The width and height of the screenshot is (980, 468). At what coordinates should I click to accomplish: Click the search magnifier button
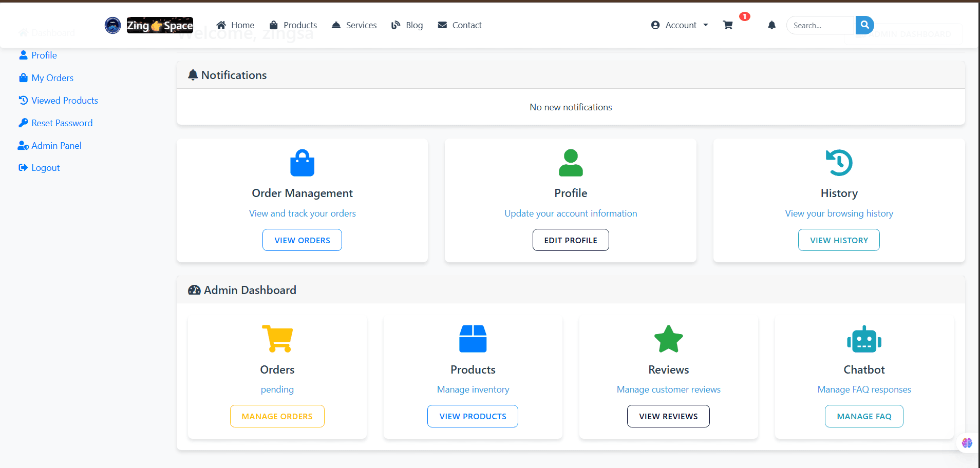click(x=864, y=25)
